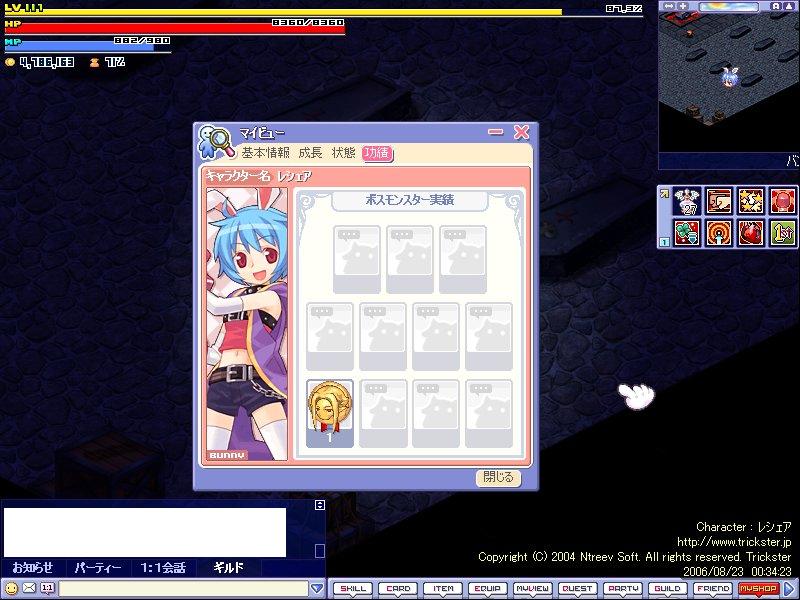The image size is (800, 600).
Task: Open the MYSHOP button
Action: pos(758,589)
